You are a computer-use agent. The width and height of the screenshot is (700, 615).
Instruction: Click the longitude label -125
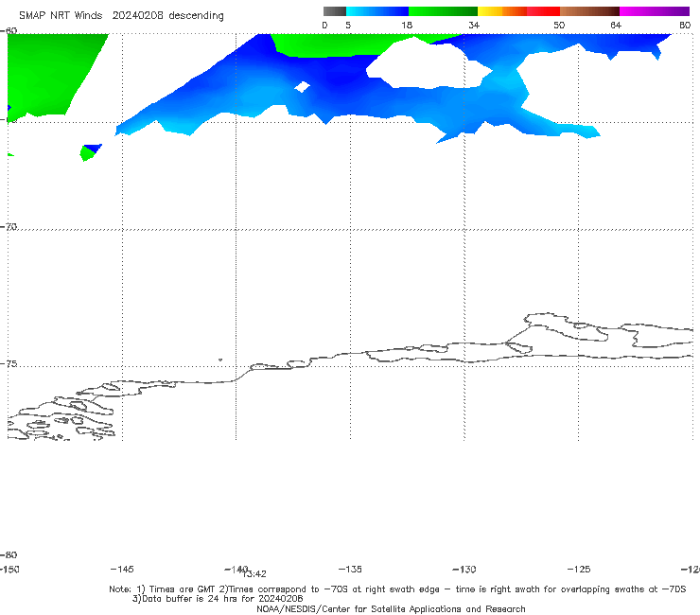(x=579, y=569)
